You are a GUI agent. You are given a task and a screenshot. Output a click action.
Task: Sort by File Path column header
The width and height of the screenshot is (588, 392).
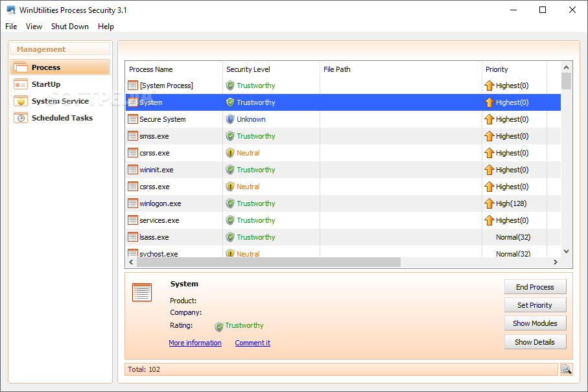click(401, 69)
